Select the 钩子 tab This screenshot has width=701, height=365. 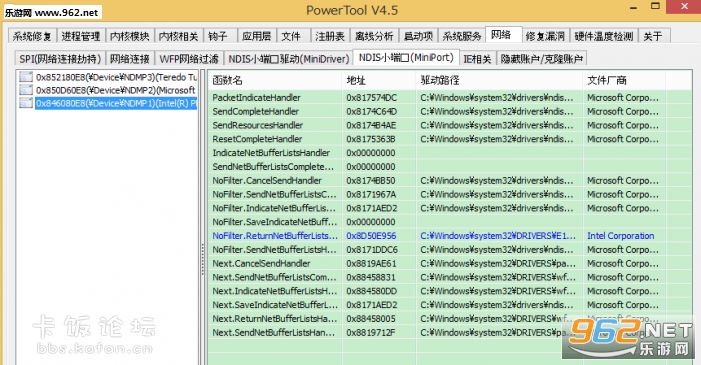(x=220, y=36)
